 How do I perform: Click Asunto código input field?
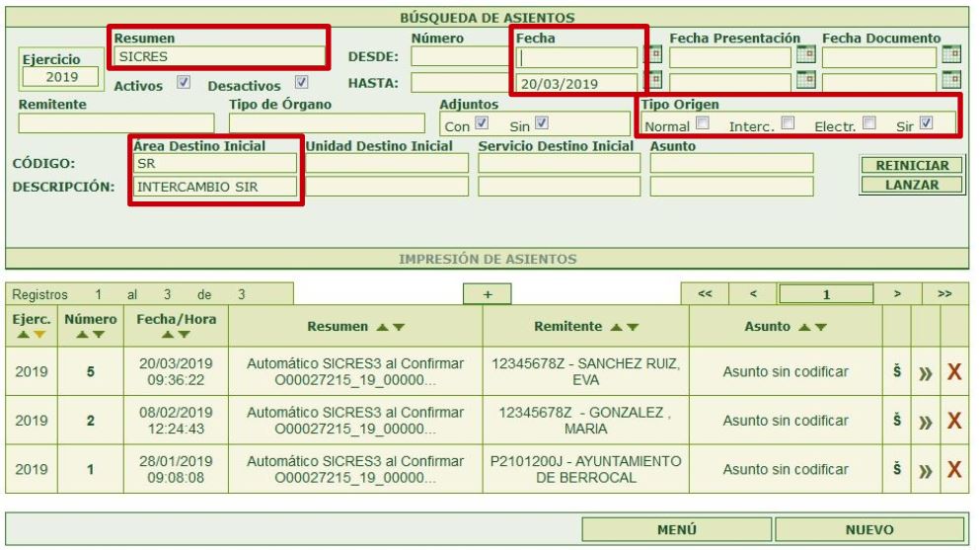(x=732, y=164)
